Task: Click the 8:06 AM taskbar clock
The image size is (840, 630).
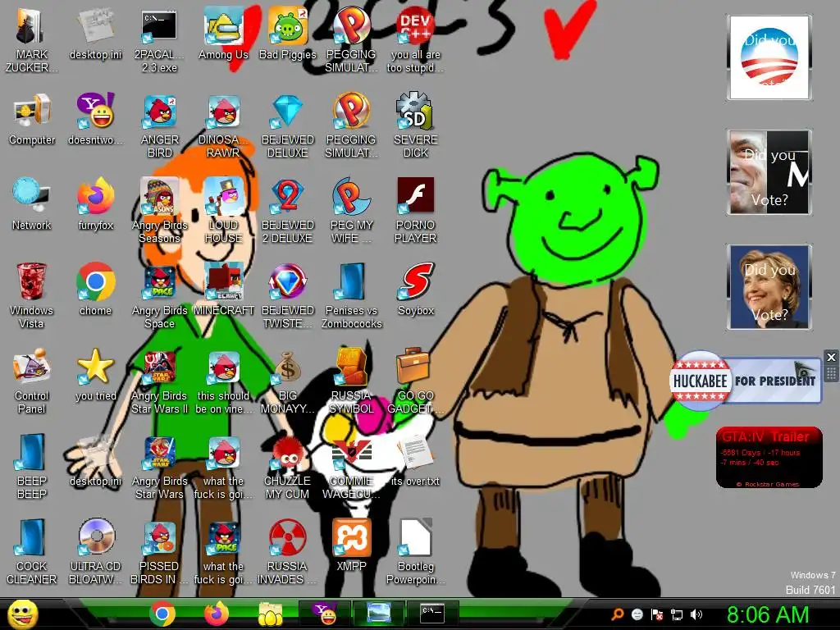Action: coord(768,614)
